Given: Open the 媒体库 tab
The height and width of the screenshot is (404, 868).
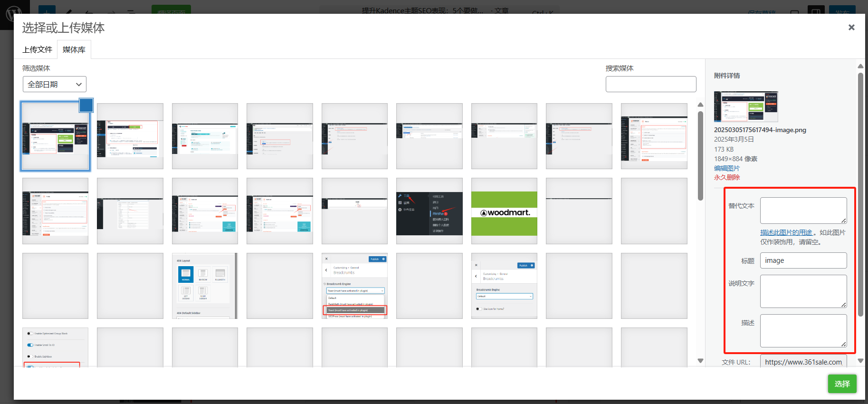Looking at the screenshot, I should click(74, 49).
